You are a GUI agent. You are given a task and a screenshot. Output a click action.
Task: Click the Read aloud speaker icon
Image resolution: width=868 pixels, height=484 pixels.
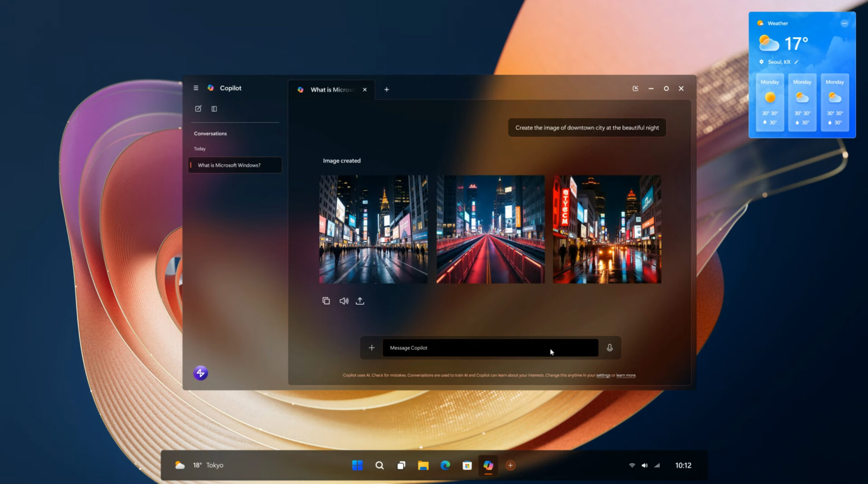[343, 301]
